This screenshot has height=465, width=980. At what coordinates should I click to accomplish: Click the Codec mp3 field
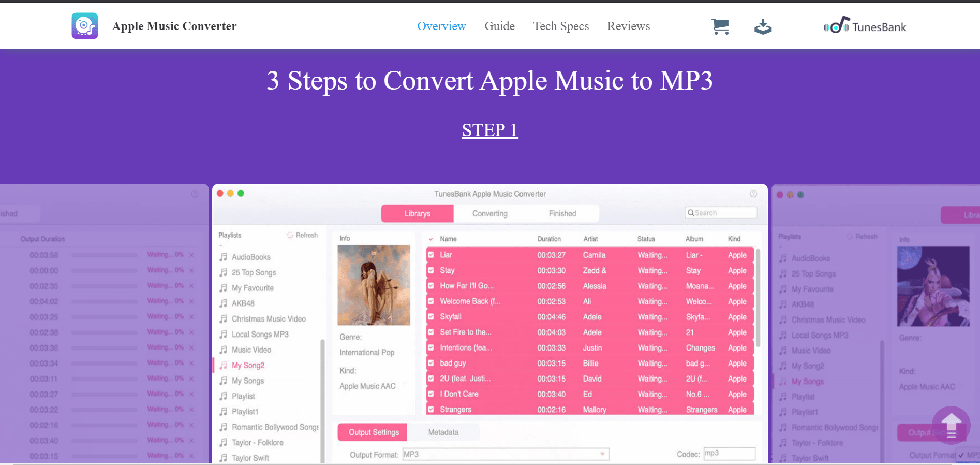pos(730,454)
